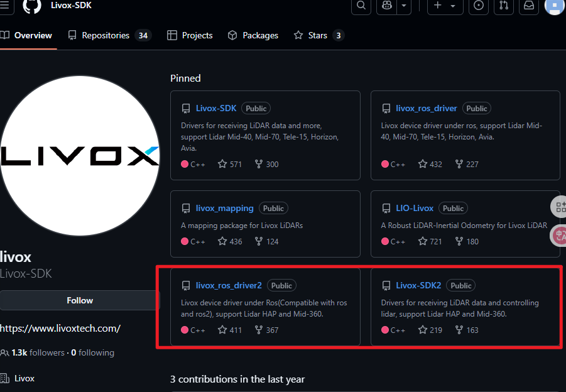View the 721 stargazers of LIO-Livox

[430, 241]
